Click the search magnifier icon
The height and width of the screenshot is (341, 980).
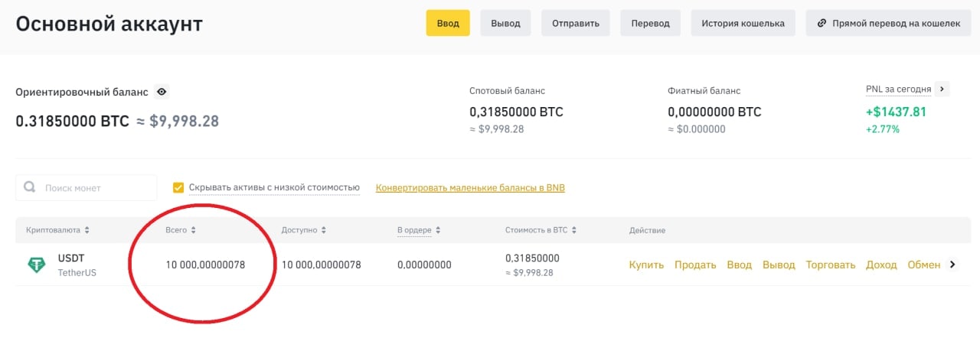tap(30, 187)
